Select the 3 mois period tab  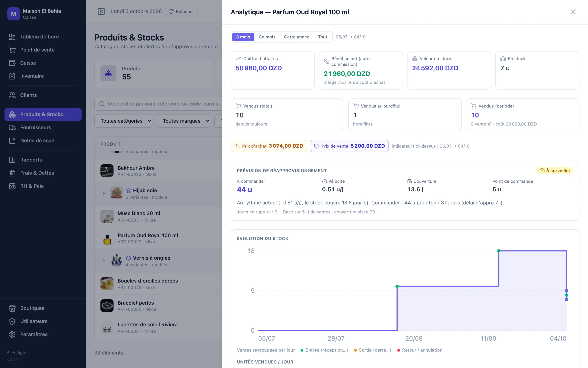(243, 37)
